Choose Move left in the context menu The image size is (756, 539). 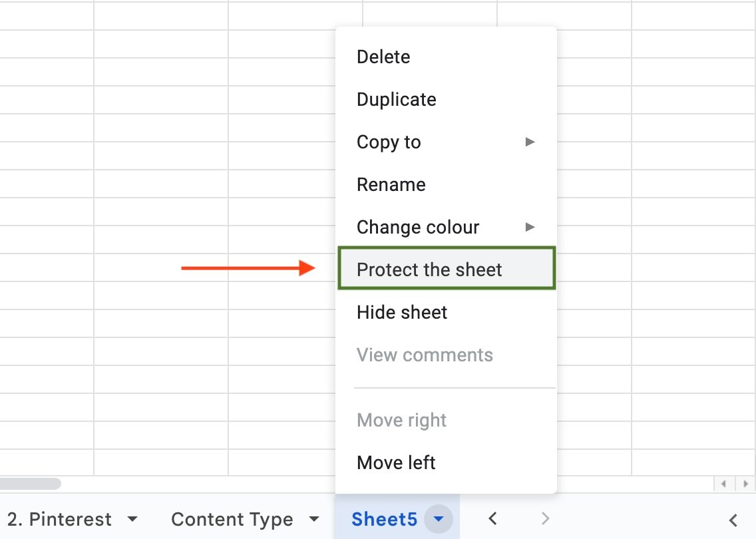pyautogui.click(x=396, y=462)
